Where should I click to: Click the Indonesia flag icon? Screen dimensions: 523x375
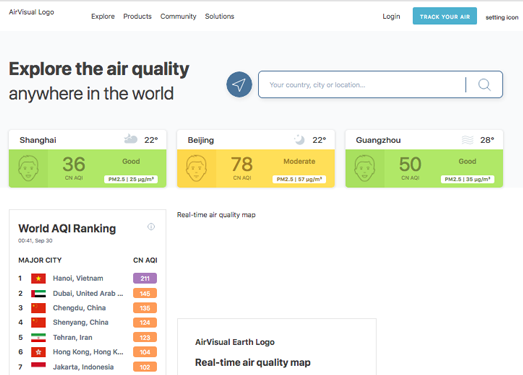pyautogui.click(x=38, y=367)
